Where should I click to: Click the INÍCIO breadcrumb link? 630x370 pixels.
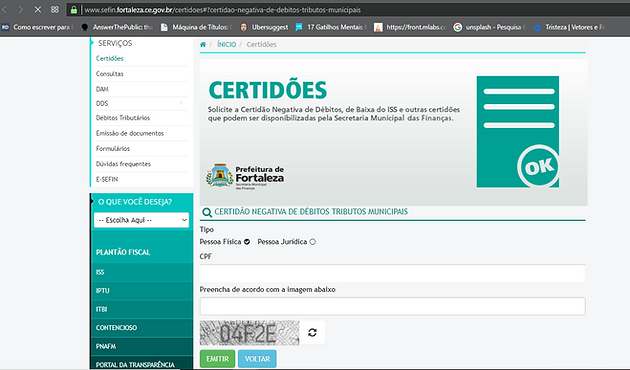(227, 45)
